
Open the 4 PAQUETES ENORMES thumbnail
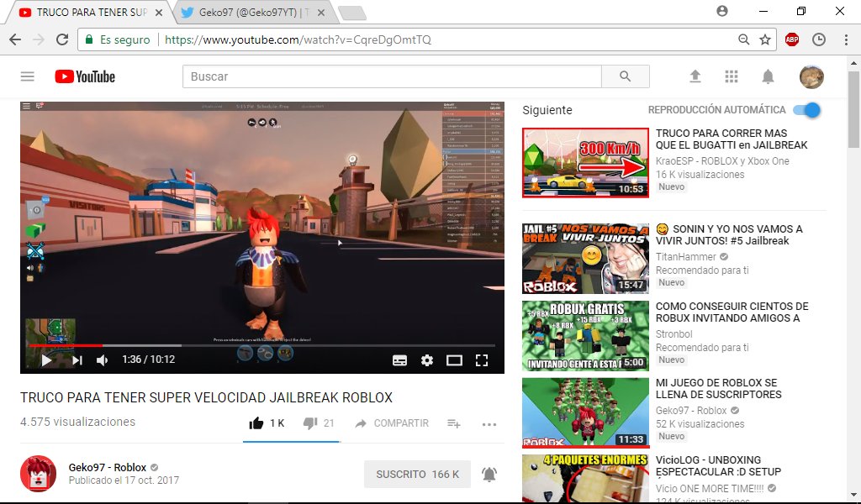[x=585, y=479]
